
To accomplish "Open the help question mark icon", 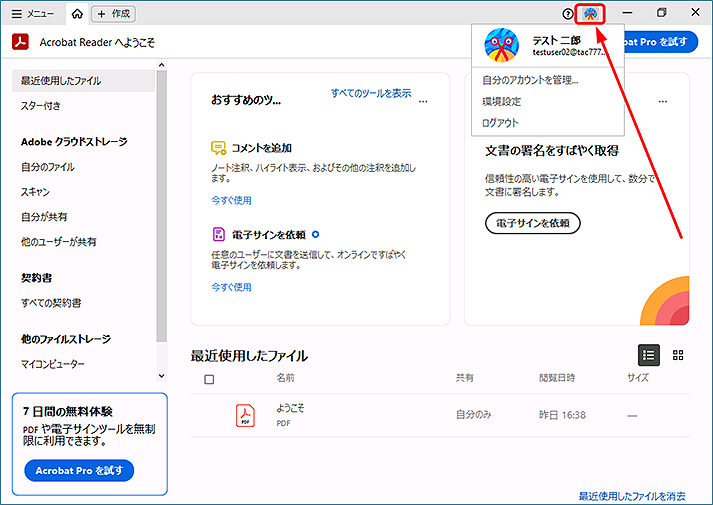I will [x=567, y=14].
